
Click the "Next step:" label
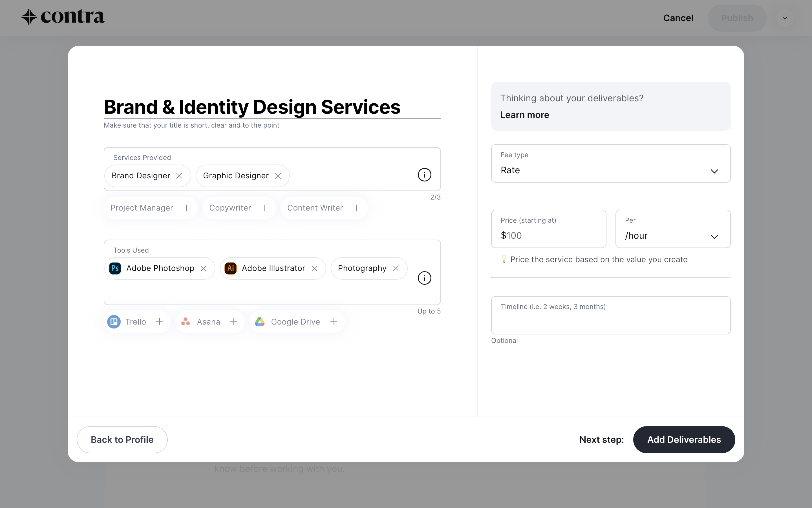(x=602, y=439)
